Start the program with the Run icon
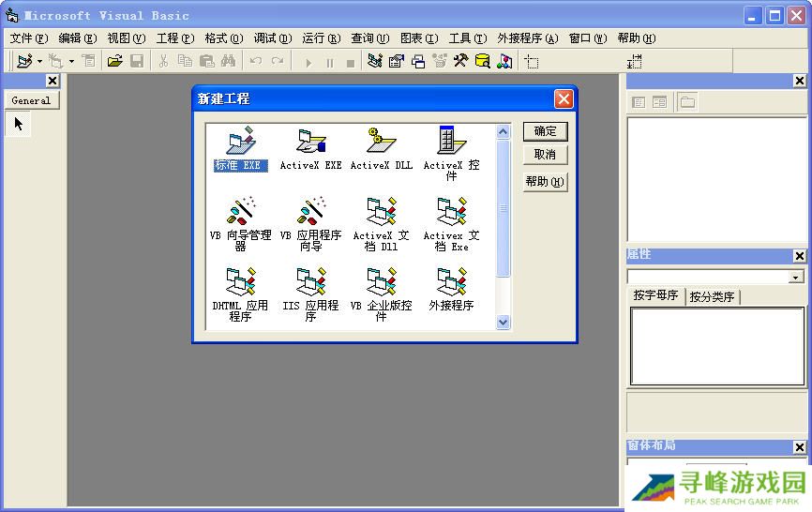Image resolution: width=812 pixels, height=512 pixels. point(308,63)
